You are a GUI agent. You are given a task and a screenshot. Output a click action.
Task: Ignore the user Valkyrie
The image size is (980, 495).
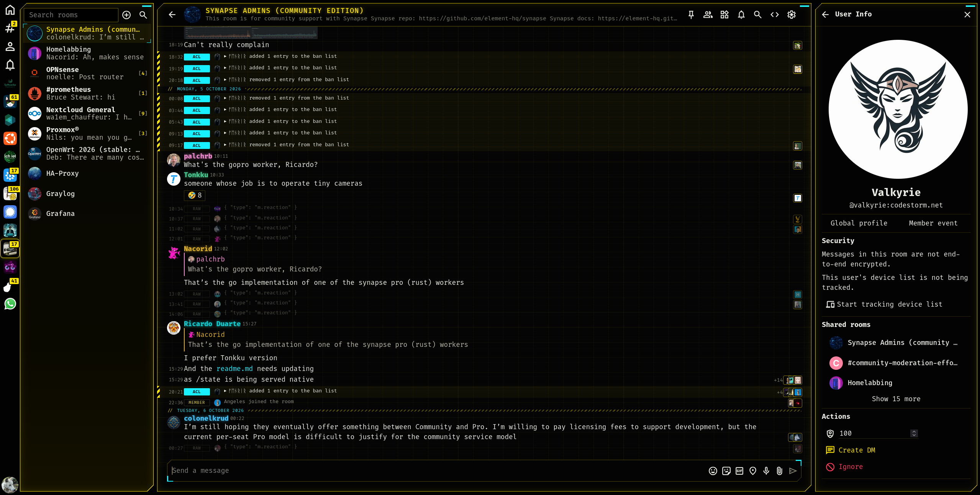click(844, 467)
